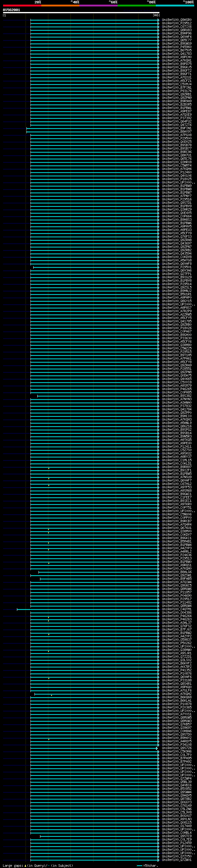Click the purple ~60% identity legend segment
The height and width of the screenshot is (868, 197).
pos(98,6)
